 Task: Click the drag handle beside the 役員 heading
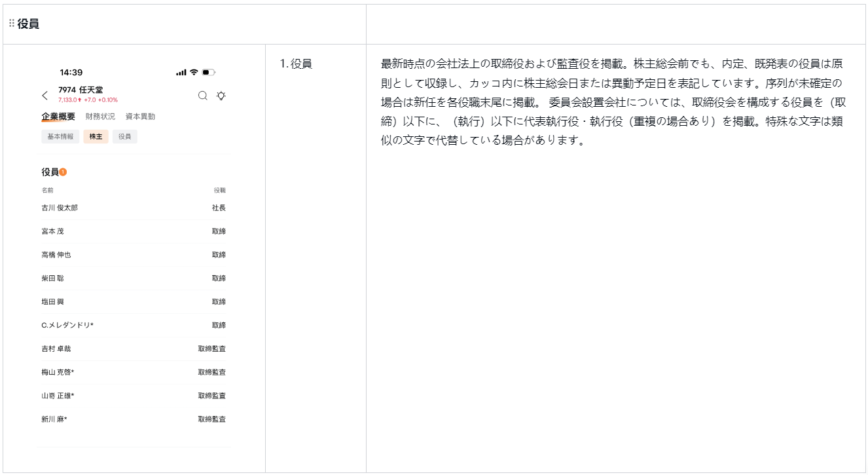[11, 24]
